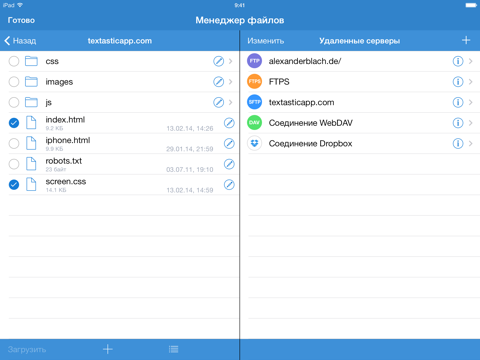Click the images folder icon
The image size is (480, 360).
tap(31, 82)
